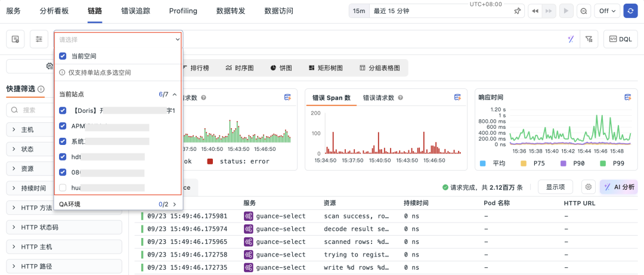
Task: Check the unchecked hua workspace checkbox
Action: pyautogui.click(x=63, y=187)
